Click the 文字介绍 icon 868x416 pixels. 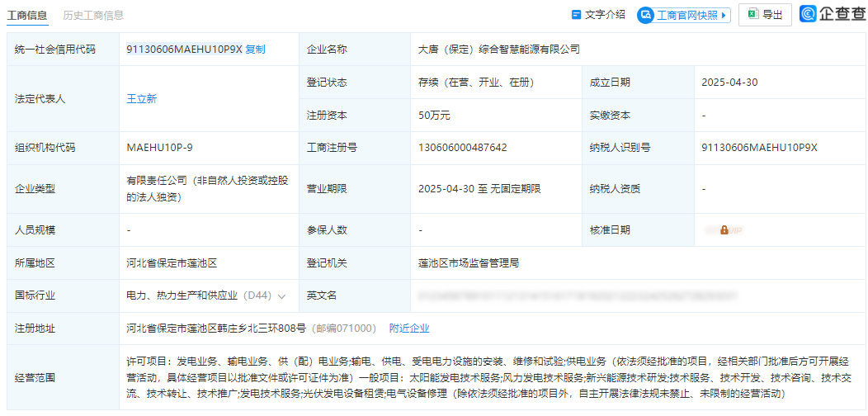coord(576,15)
